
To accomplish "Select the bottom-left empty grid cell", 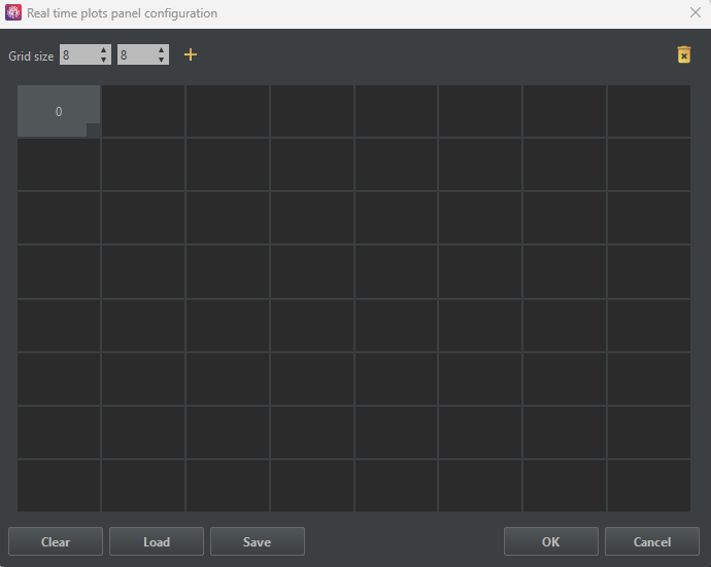I will pyautogui.click(x=58, y=485).
